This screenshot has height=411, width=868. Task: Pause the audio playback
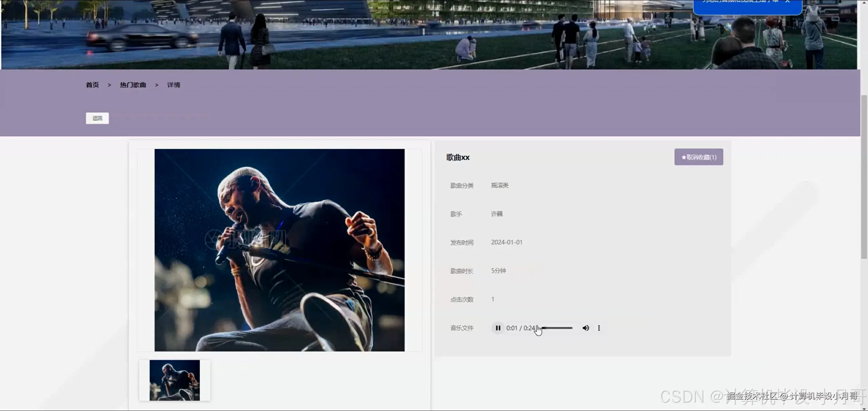pos(498,328)
